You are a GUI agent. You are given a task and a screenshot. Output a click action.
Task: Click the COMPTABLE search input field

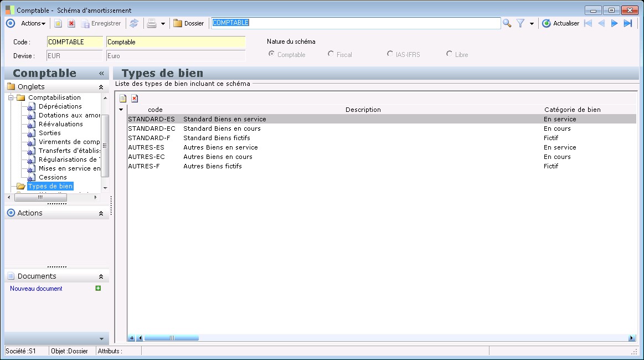point(356,23)
